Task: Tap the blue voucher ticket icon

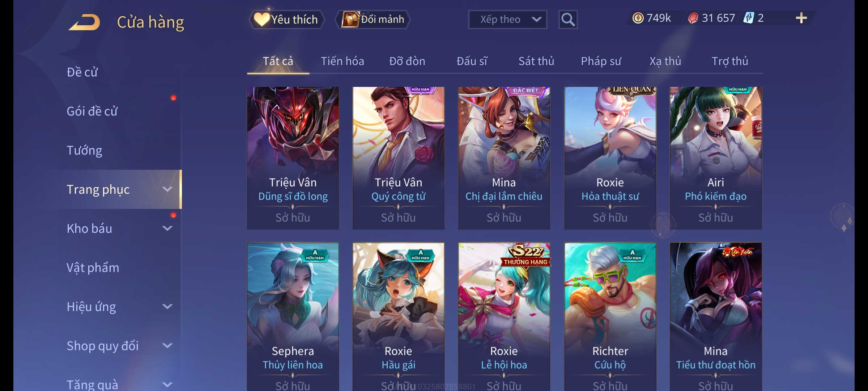Action: point(748,18)
